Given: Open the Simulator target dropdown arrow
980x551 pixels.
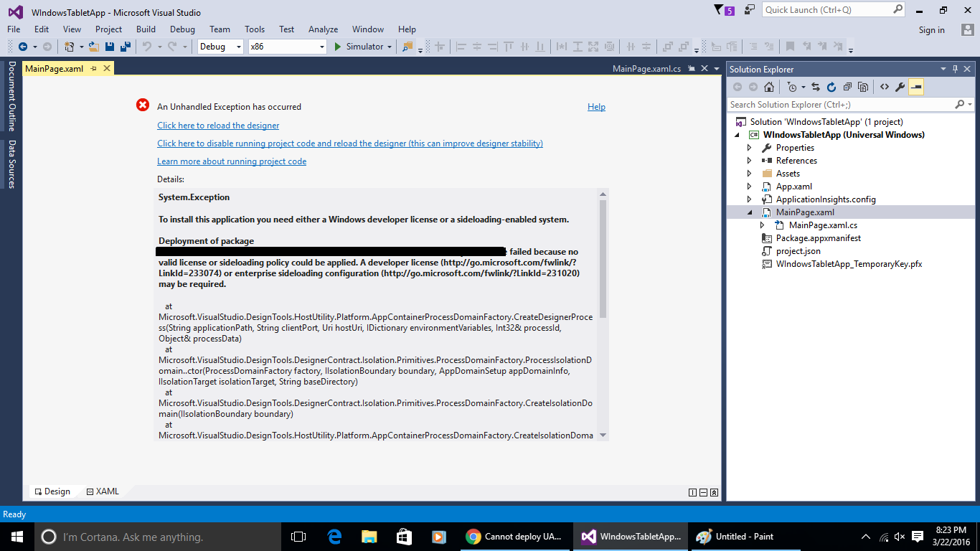Looking at the screenshot, I should pyautogui.click(x=390, y=47).
